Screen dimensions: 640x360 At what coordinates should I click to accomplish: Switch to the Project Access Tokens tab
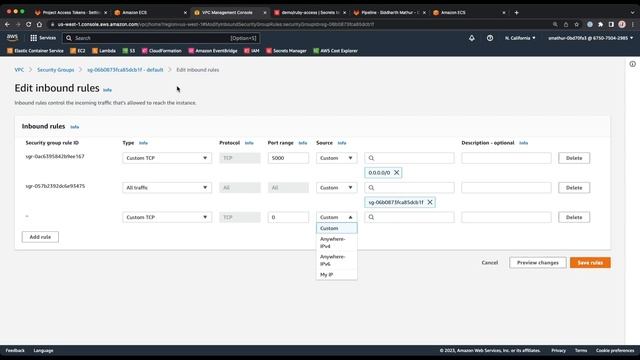71,13
